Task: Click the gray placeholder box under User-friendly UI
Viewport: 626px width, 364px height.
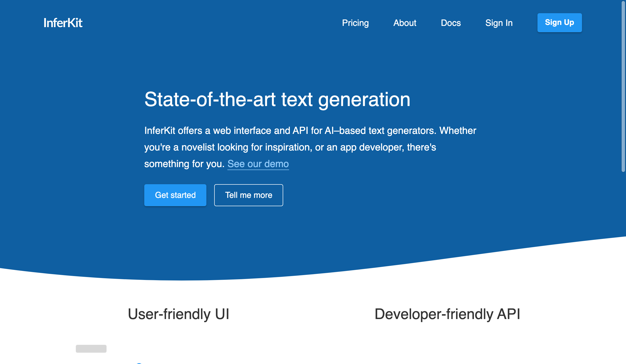Action: pyautogui.click(x=91, y=348)
